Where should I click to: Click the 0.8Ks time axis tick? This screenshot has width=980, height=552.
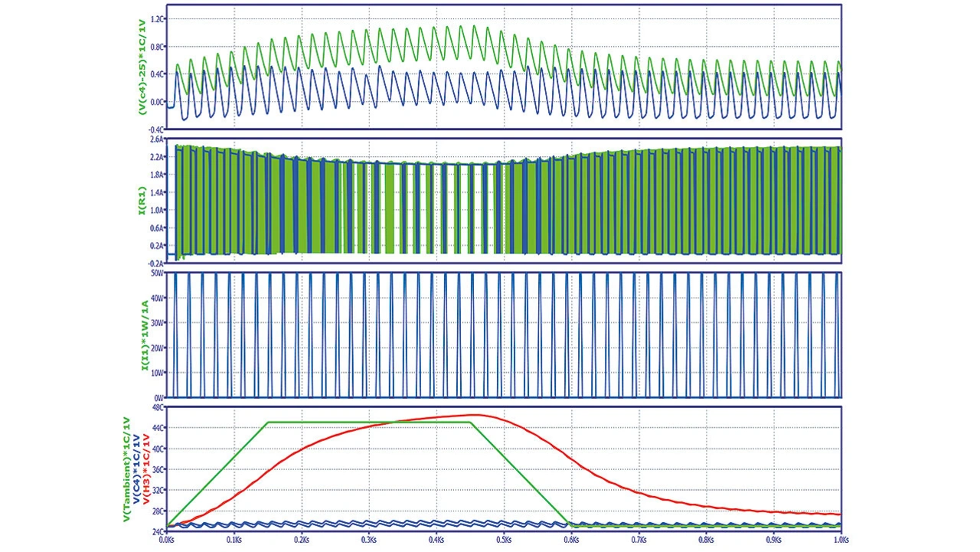tap(706, 539)
